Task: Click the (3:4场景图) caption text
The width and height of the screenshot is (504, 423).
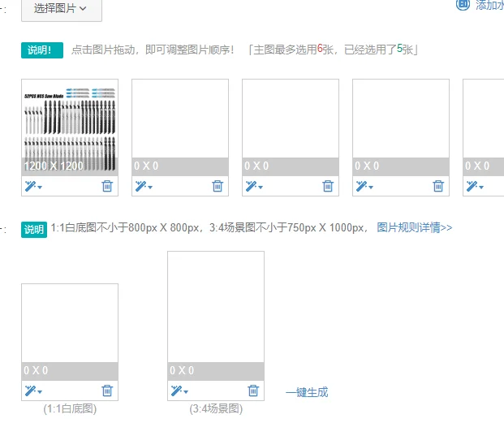Action: click(x=216, y=409)
